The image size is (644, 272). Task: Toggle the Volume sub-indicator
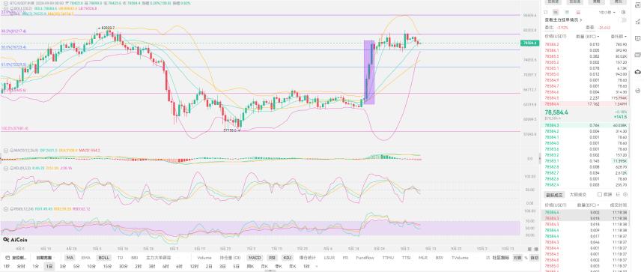(204, 258)
